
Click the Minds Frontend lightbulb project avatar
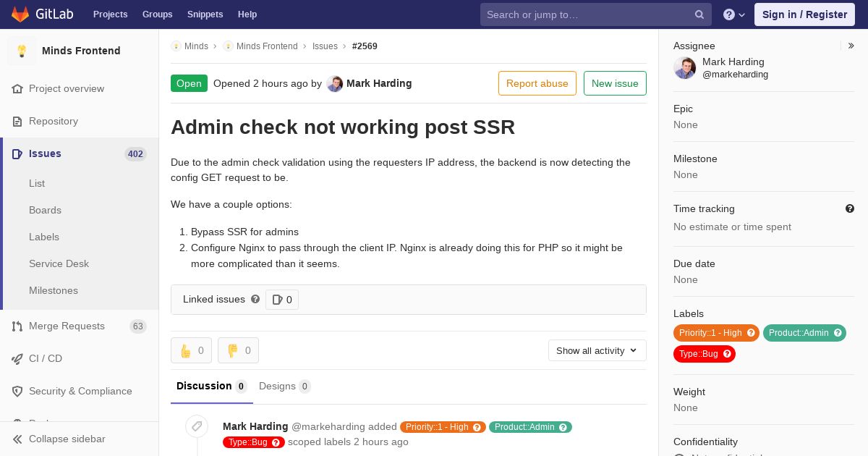tap(22, 51)
